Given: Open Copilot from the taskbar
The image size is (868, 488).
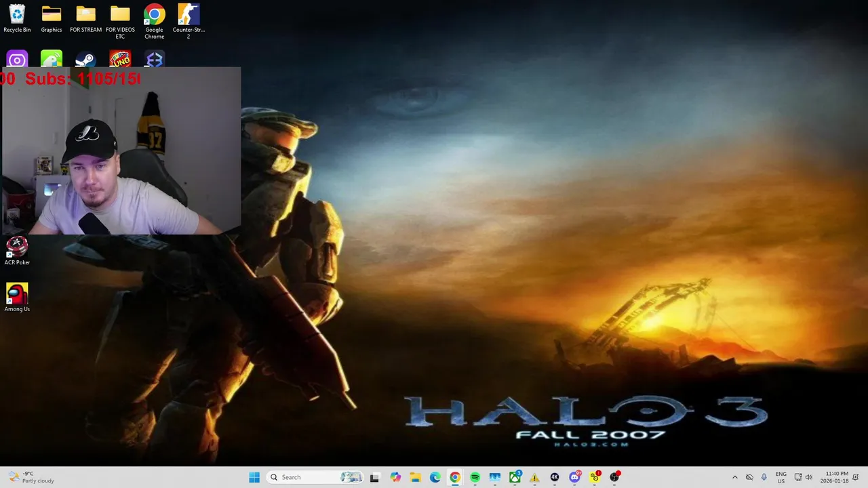Looking at the screenshot, I should pos(395,477).
